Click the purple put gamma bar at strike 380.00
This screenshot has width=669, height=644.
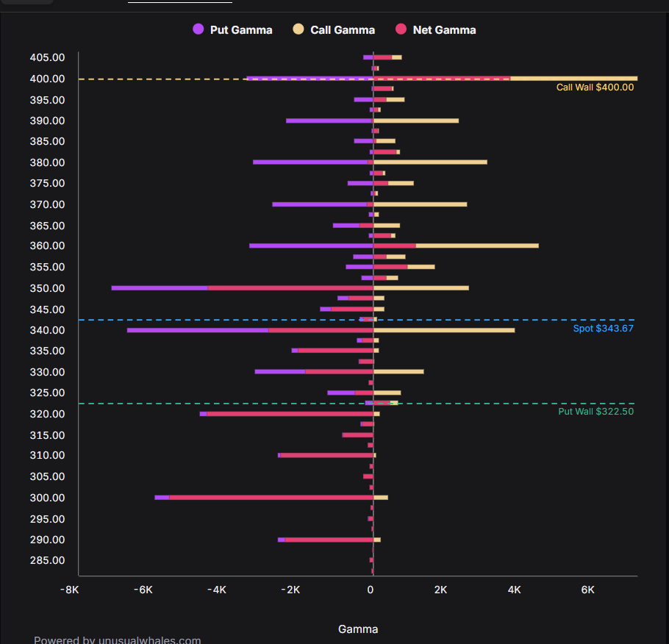(x=310, y=162)
